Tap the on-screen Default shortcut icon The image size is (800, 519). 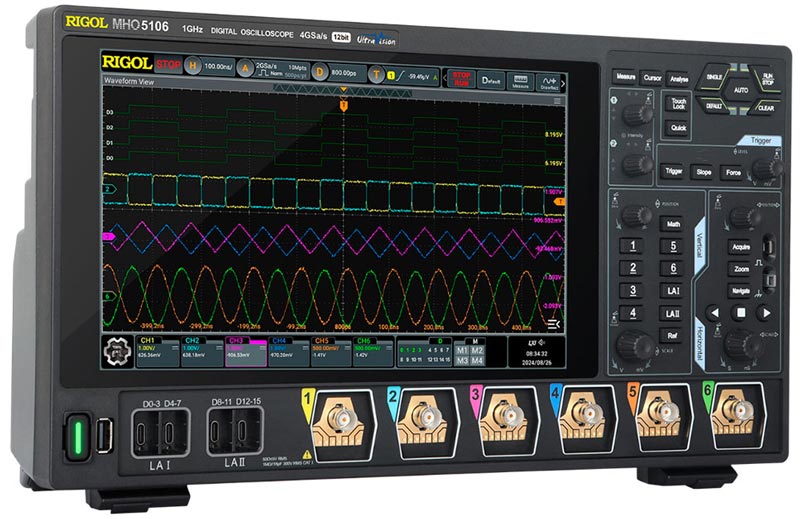pyautogui.click(x=492, y=81)
